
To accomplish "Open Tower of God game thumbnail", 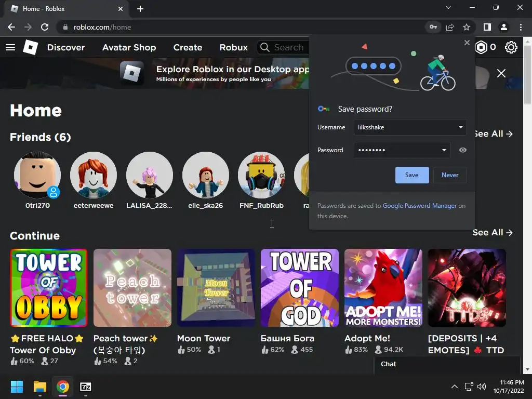I will [x=300, y=288].
